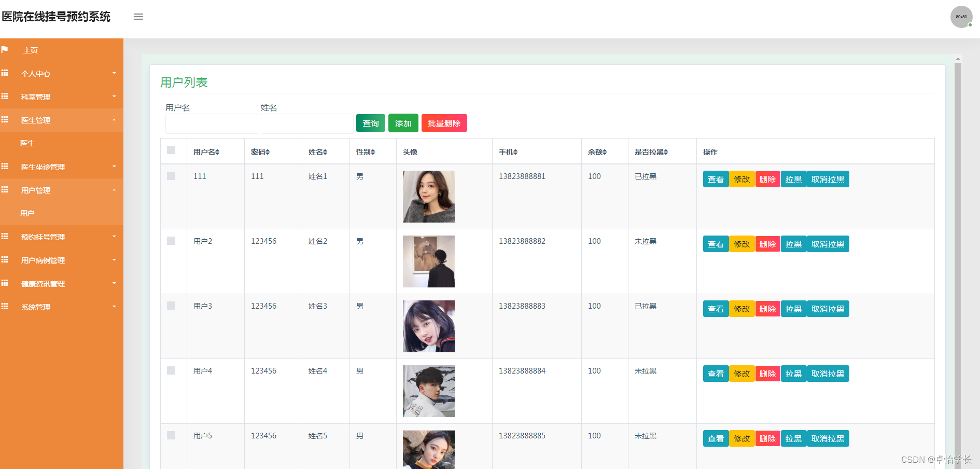
Task: Click the grid icon beside 用户病例管理
Action: point(5,260)
